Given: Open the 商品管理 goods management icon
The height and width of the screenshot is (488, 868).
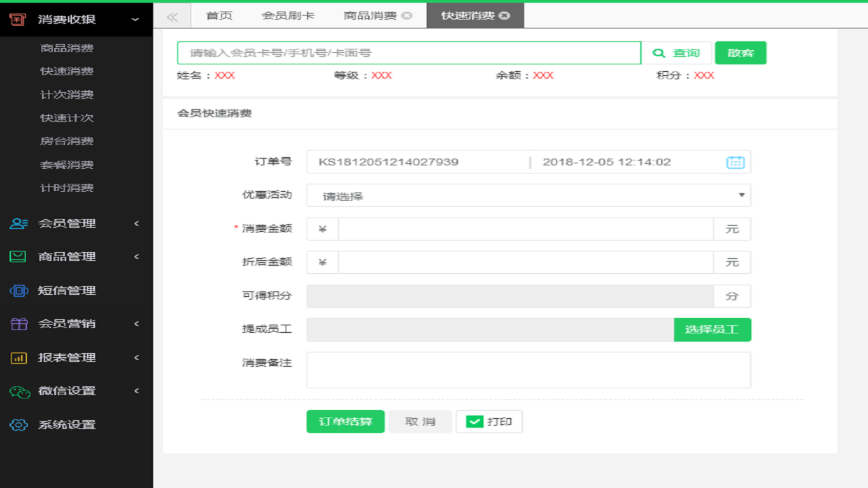Looking at the screenshot, I should click(19, 257).
